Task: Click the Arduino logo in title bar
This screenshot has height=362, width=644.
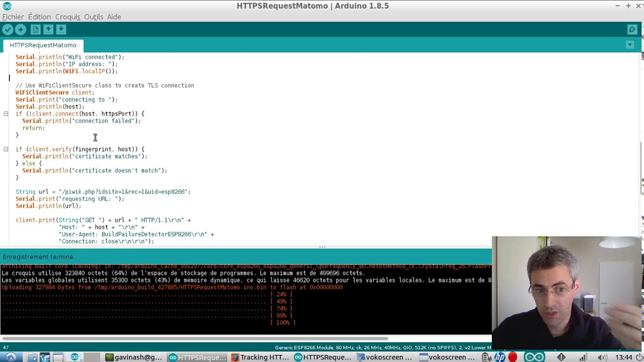Action: (7, 6)
